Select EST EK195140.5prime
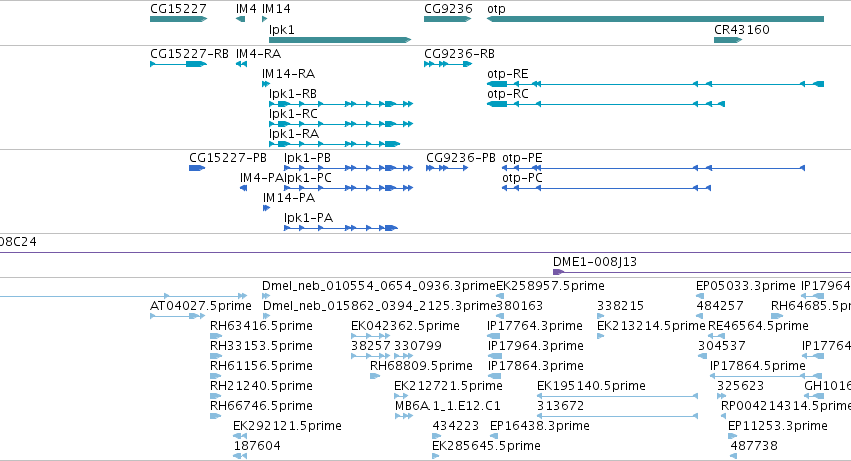 tap(591, 387)
